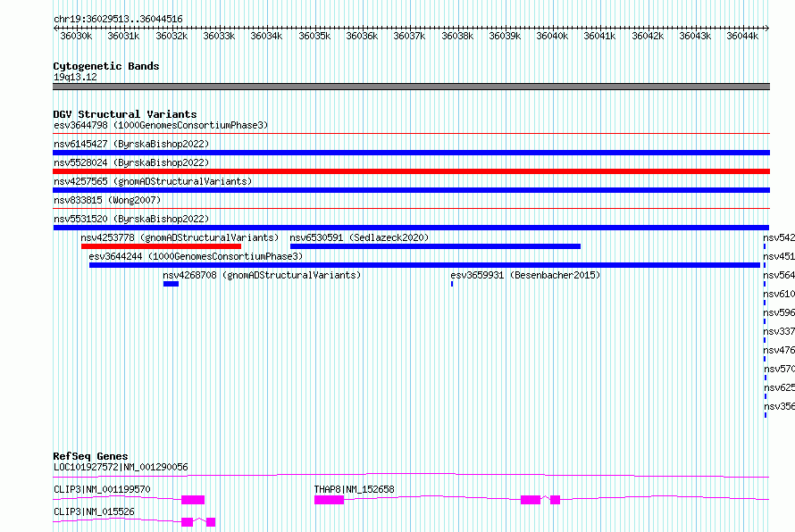Viewport: 795px width, 532px height.
Task: Click the 36030k ruler tick label
Action: point(76,36)
